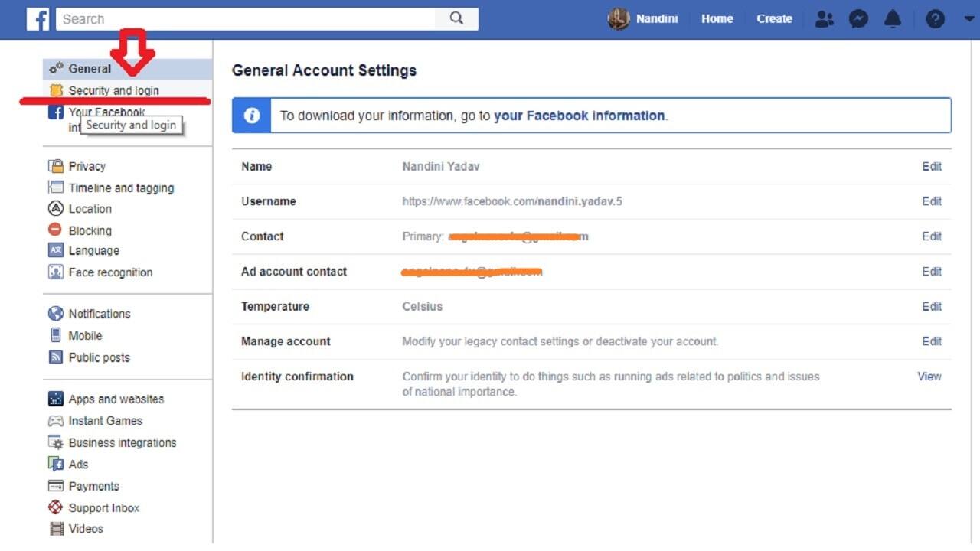Click Nandini's profile picture thumbnail
Viewport: 980px width, 551px height.
coord(619,19)
